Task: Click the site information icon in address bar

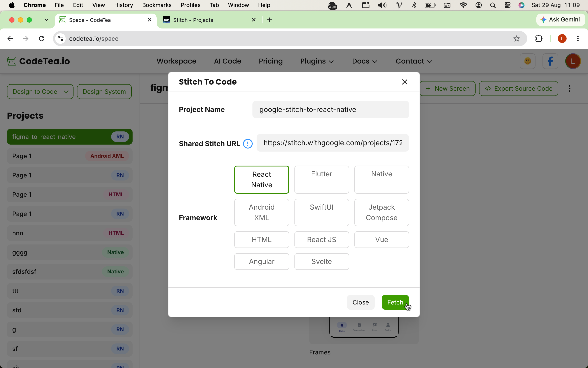Action: [x=61, y=39]
